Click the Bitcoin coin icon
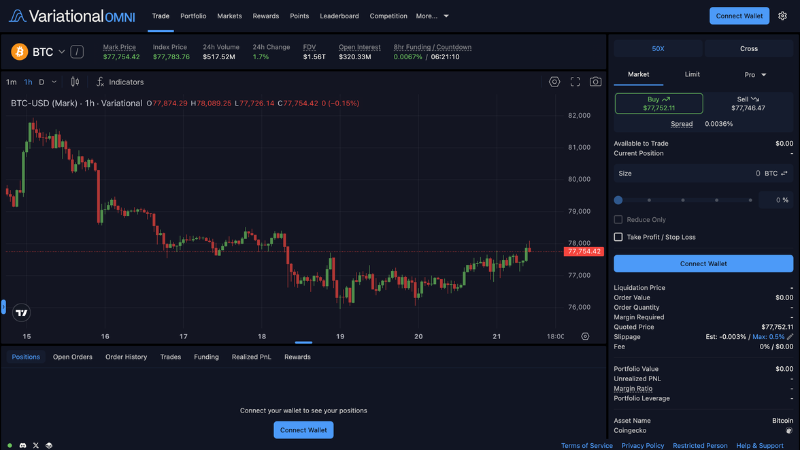This screenshot has width=800, height=450. pyautogui.click(x=19, y=52)
